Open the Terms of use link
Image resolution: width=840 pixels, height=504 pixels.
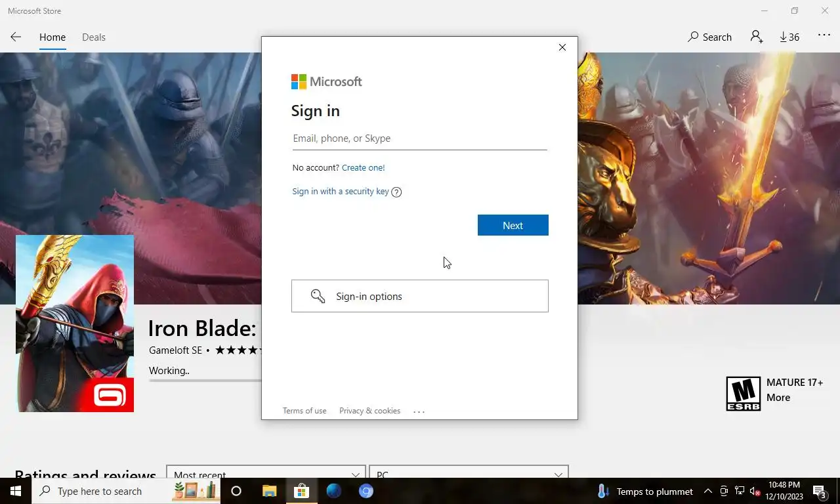304,411
